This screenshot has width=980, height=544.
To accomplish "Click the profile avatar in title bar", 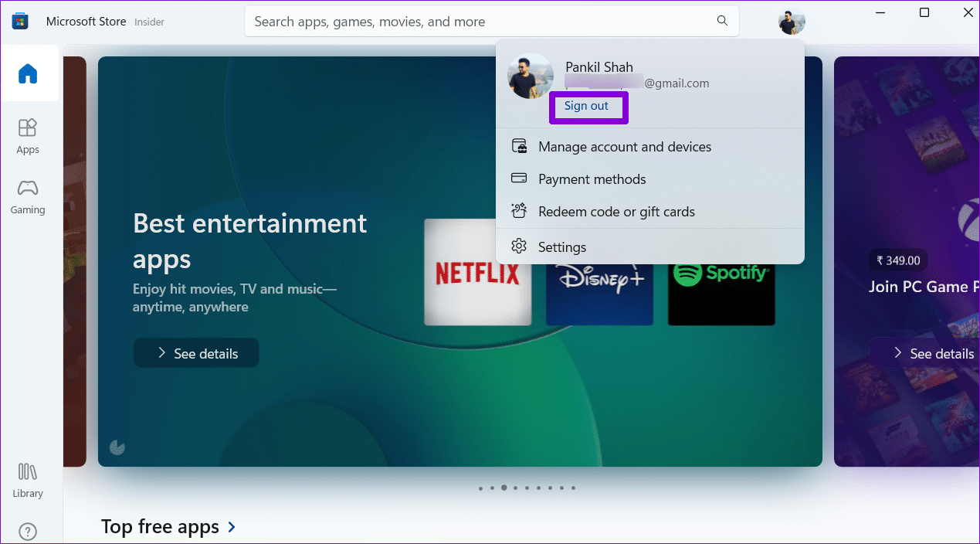I will [x=792, y=22].
